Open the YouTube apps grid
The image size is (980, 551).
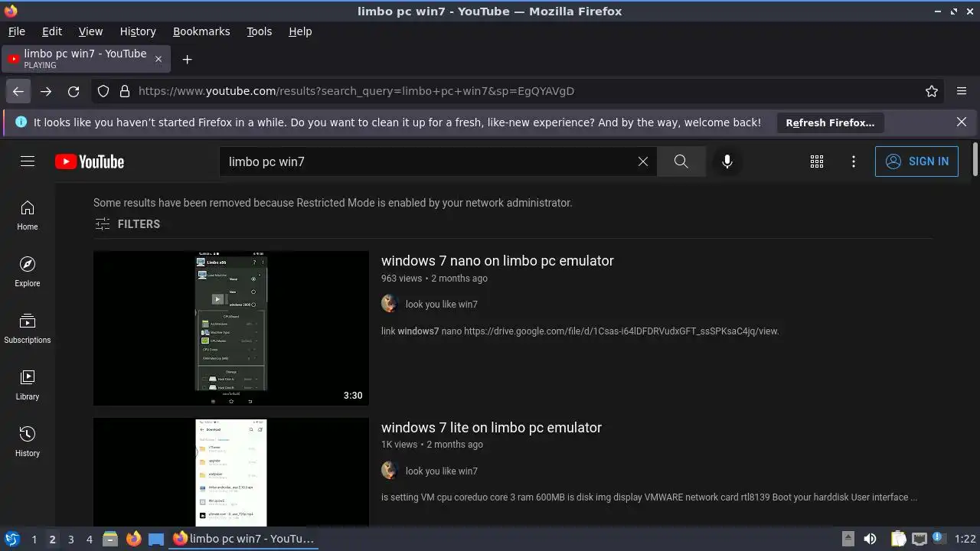tap(817, 161)
